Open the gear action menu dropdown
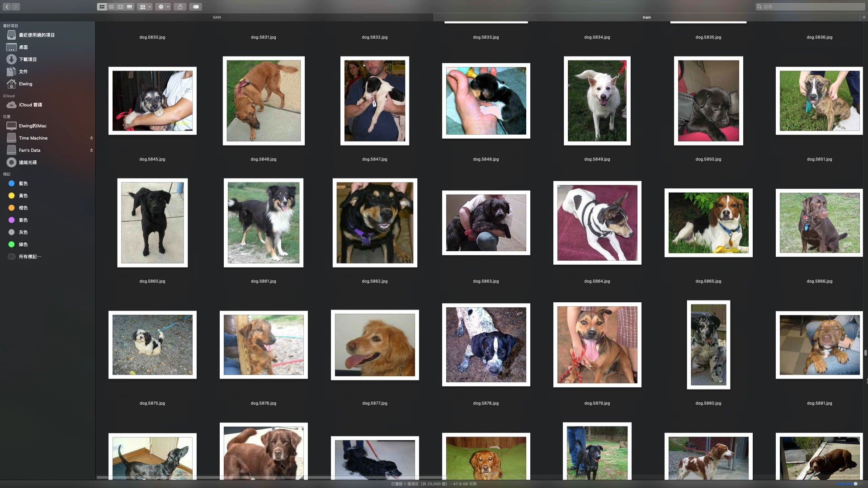The height and width of the screenshot is (488, 868). (163, 7)
